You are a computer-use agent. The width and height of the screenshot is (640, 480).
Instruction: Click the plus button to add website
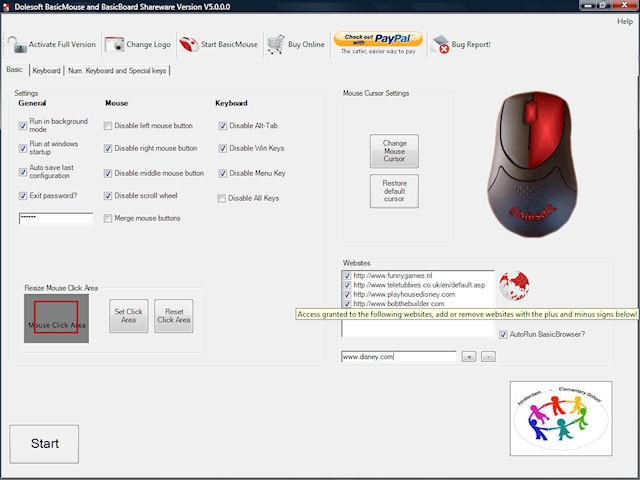(468, 356)
